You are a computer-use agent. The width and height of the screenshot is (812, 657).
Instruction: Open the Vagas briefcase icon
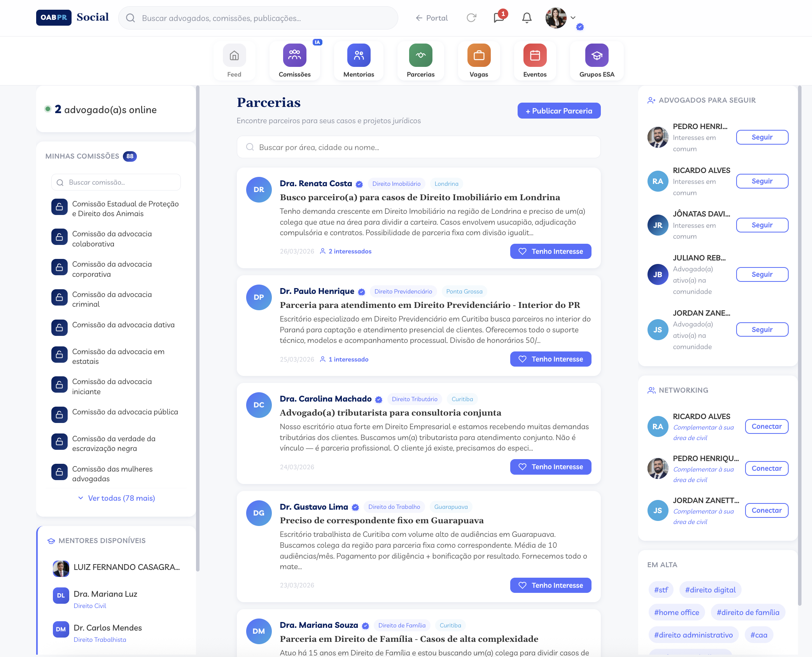click(479, 56)
